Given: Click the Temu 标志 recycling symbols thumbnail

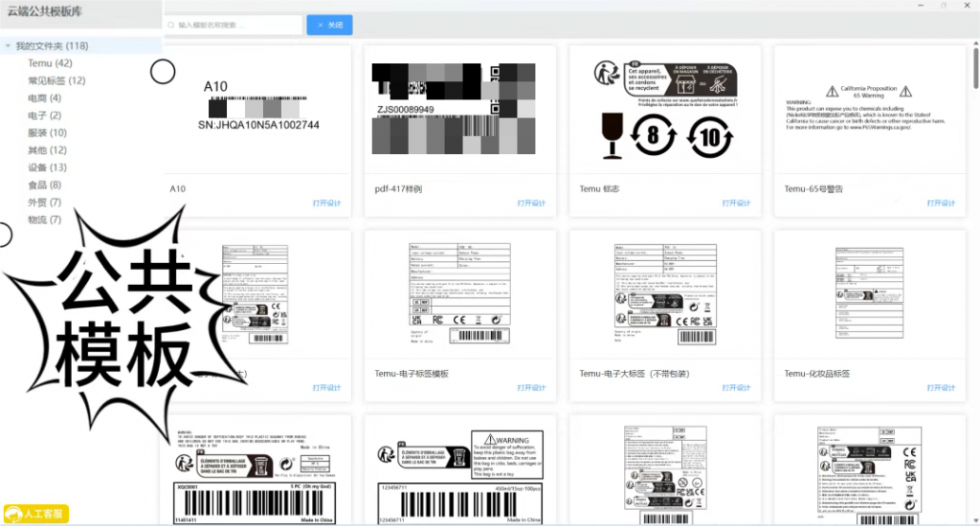Looking at the screenshot, I should 665,109.
